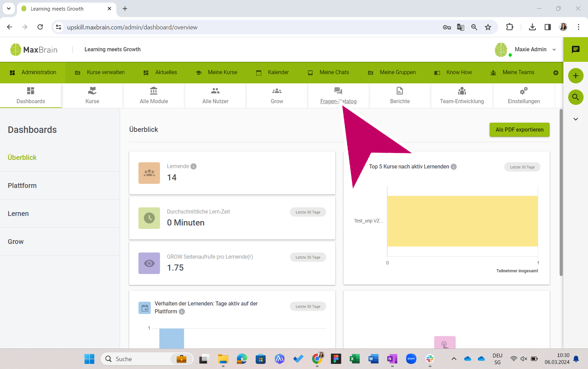The width and height of the screenshot is (588, 369).
Task: Click the browser back arrow
Action: [10, 27]
